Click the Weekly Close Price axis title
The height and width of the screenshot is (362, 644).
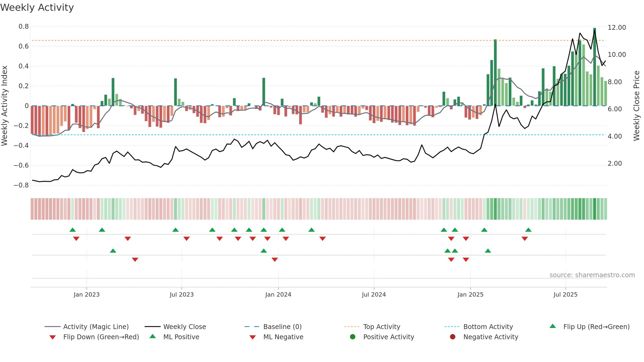click(636, 106)
